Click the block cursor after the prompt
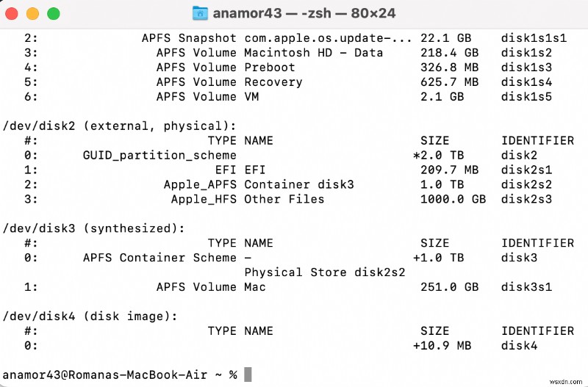 click(x=248, y=375)
